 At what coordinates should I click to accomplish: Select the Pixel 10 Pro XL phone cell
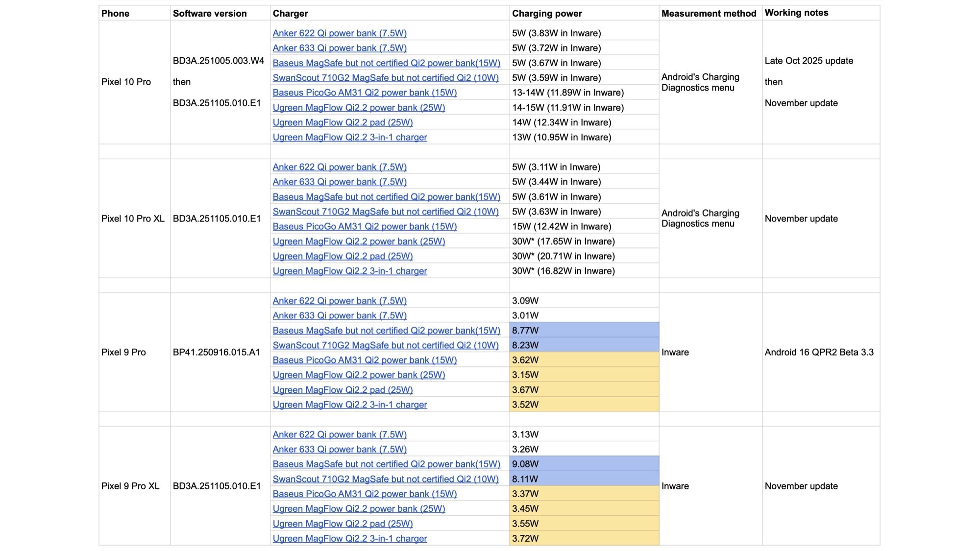[133, 218]
